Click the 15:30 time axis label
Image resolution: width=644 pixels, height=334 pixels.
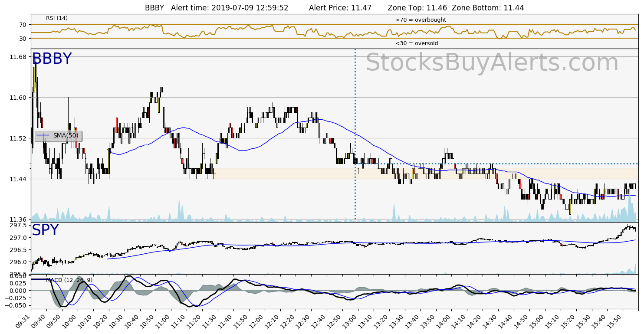tap(584, 321)
